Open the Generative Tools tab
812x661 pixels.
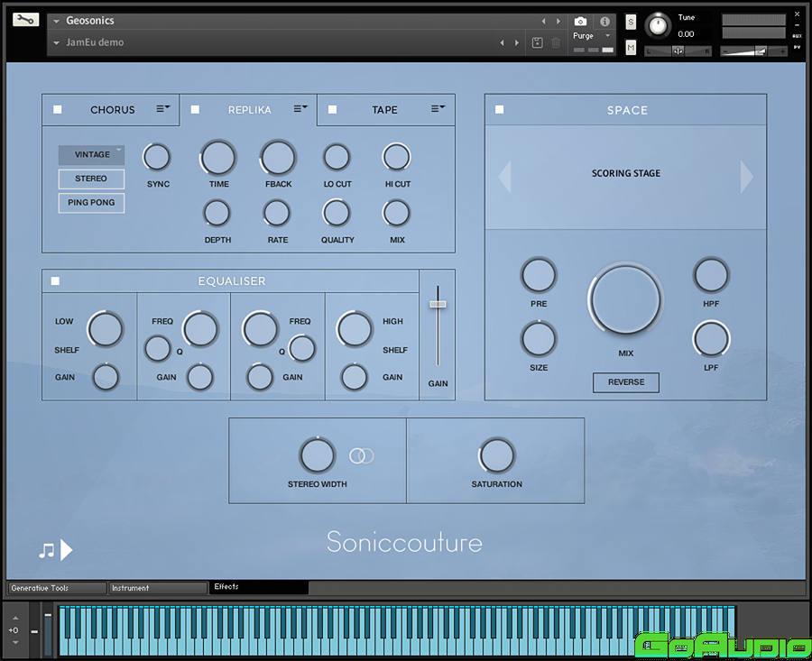pyautogui.click(x=57, y=588)
